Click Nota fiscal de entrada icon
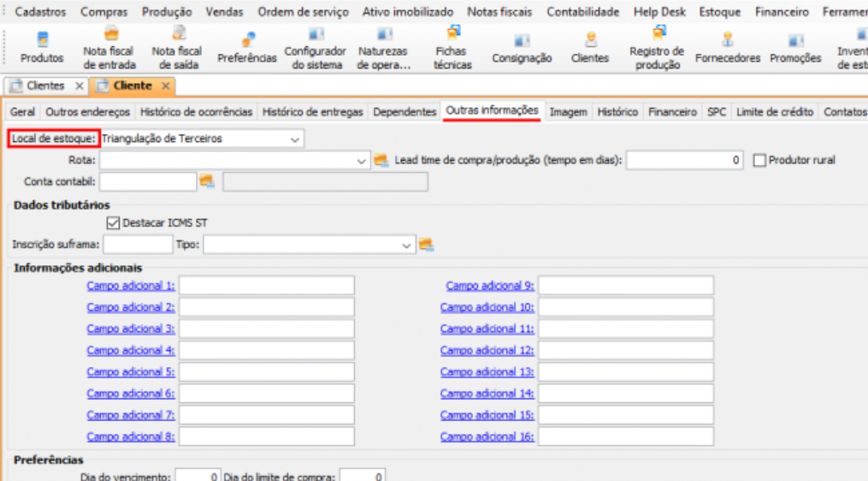 point(109,49)
